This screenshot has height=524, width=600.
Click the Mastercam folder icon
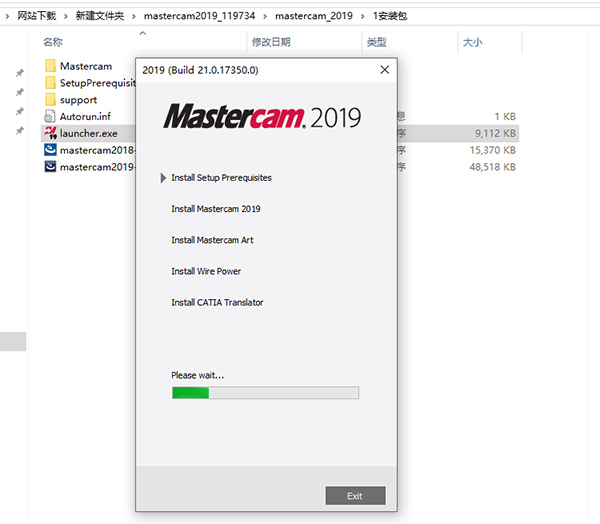coord(50,66)
